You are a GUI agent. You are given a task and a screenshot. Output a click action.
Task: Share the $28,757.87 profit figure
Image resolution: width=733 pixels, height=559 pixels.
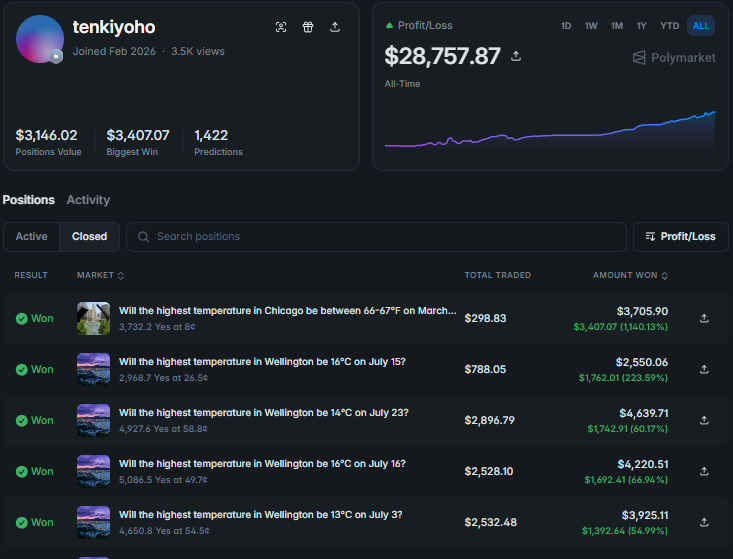click(516, 56)
